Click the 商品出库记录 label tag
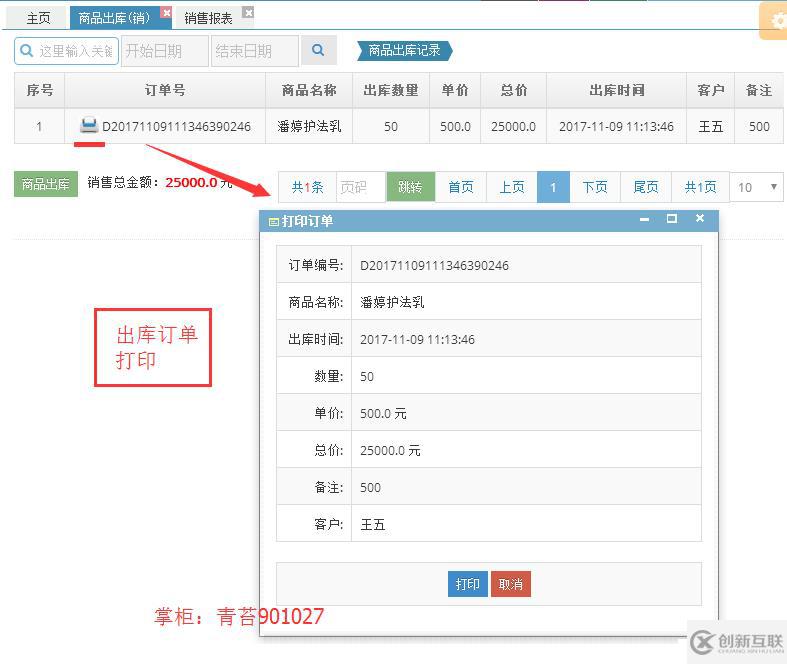787x664 pixels. [x=405, y=50]
